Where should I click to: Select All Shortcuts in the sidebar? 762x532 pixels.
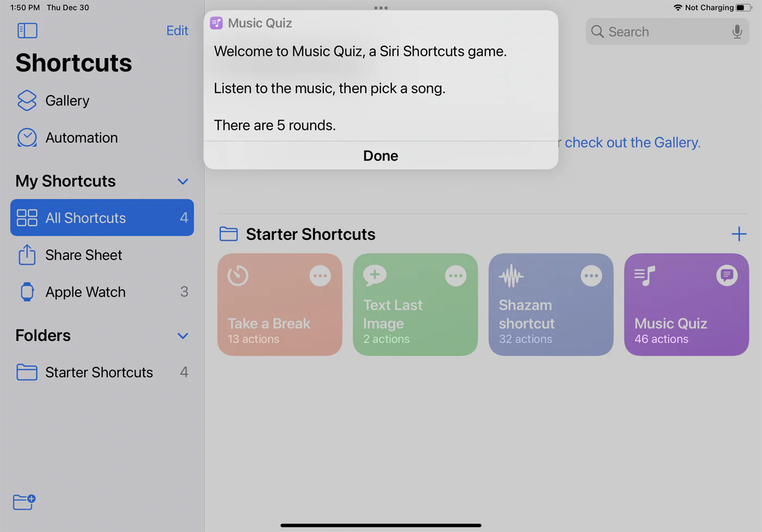102,218
